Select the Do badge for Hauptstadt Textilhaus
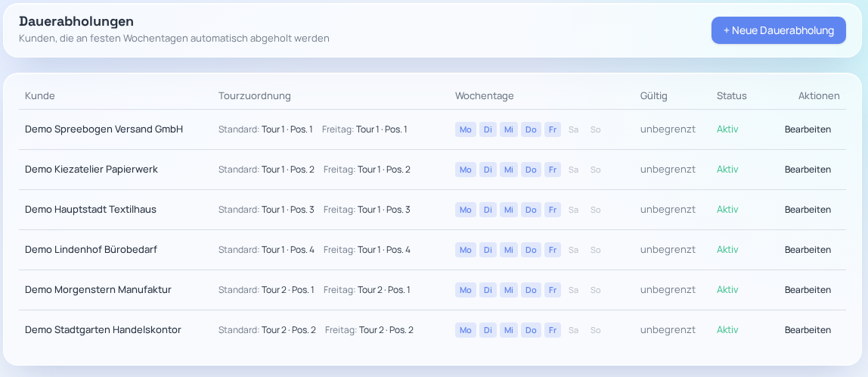This screenshot has height=377, width=868. (531, 210)
